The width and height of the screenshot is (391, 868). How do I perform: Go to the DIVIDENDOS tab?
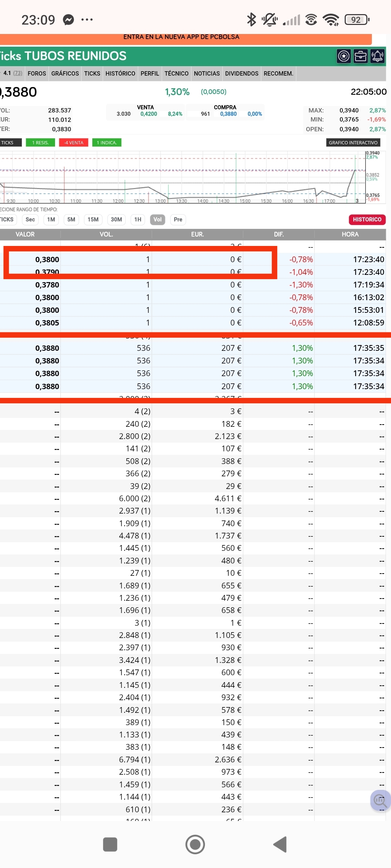point(241,73)
